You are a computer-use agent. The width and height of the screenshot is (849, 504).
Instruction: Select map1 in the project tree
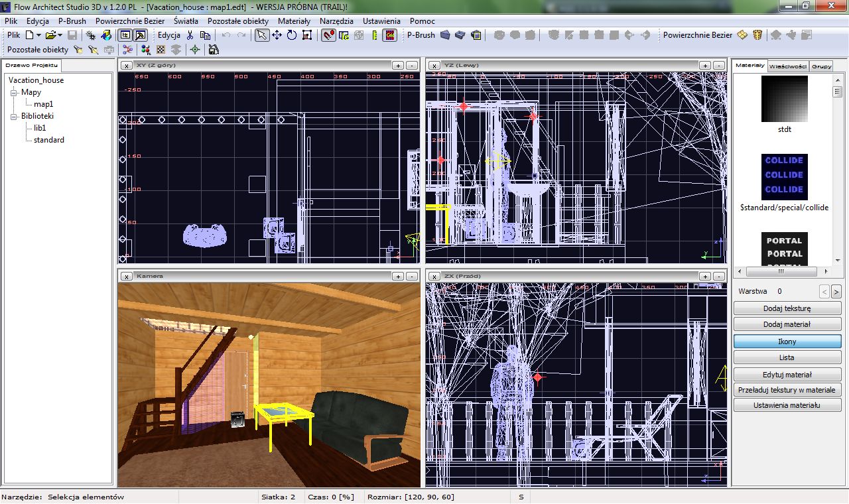44,104
